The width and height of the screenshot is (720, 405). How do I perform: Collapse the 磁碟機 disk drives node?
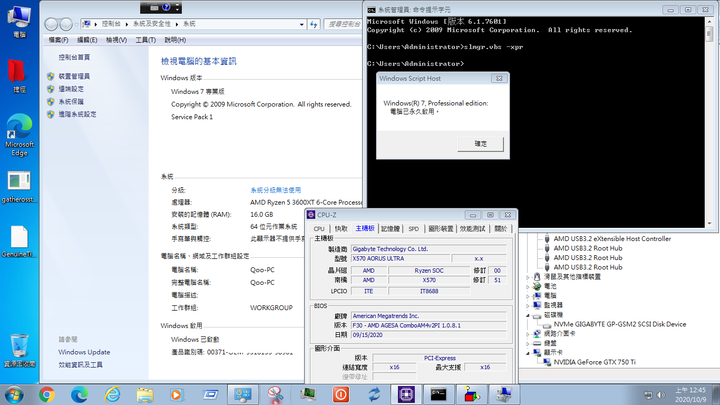pyautogui.click(x=528, y=315)
